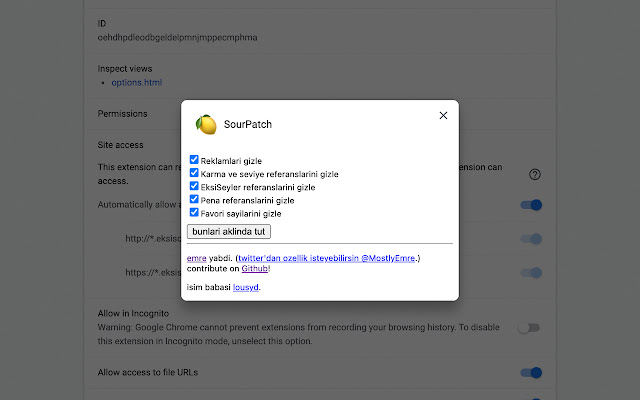
Task: Click the SourPatch dialog title
Action: [x=248, y=124]
